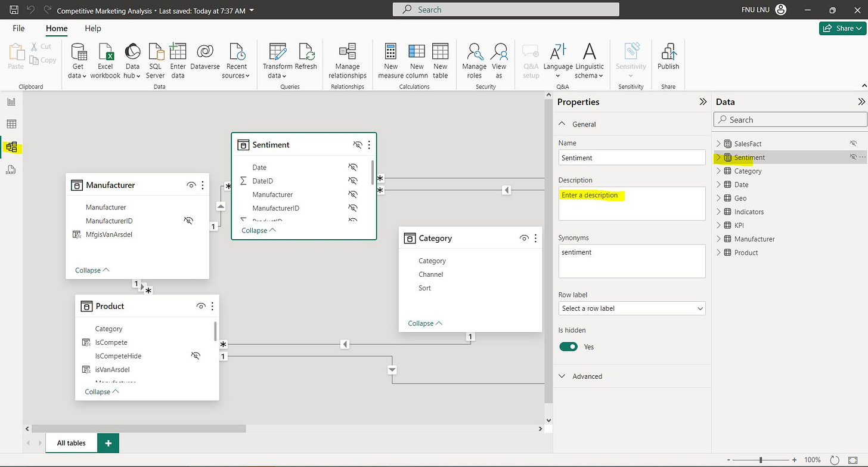Unhide ManufacturerID in Manufacturer table
Screen dimensions: 868x467
[x=189, y=221]
